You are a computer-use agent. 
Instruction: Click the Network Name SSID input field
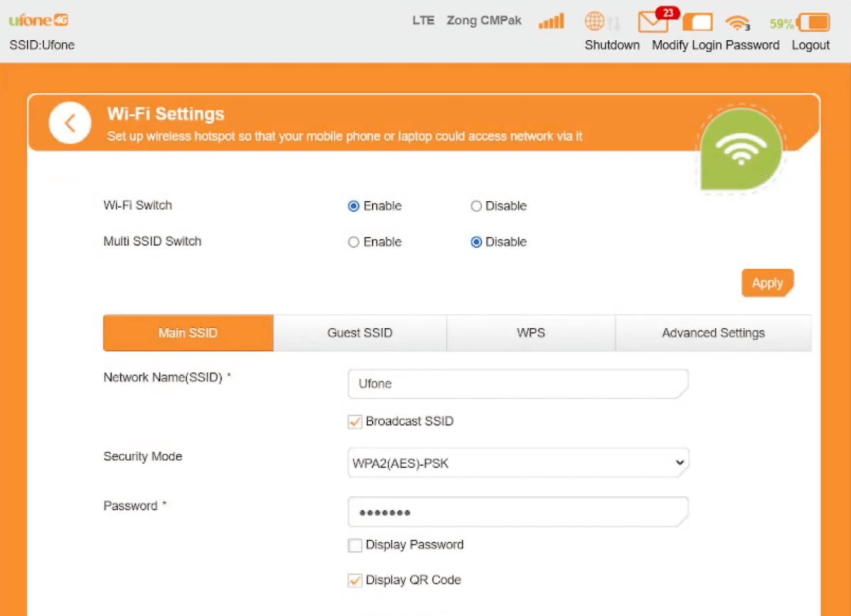tap(518, 384)
